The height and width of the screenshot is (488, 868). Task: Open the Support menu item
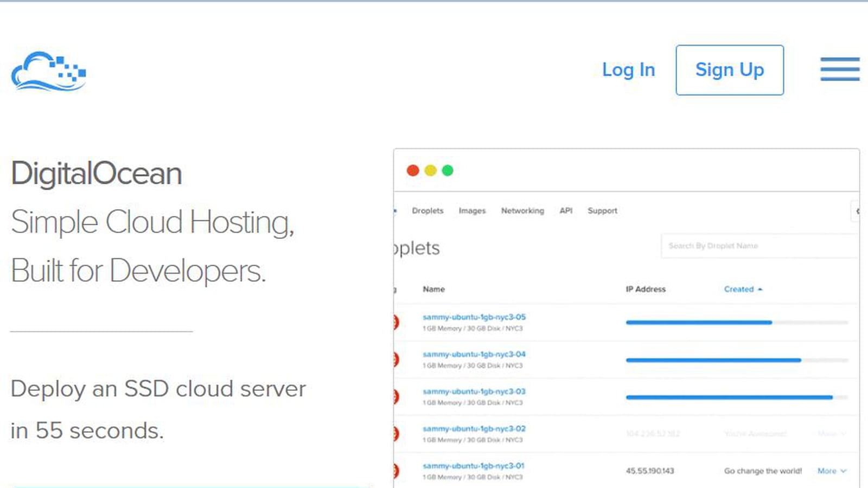602,210
